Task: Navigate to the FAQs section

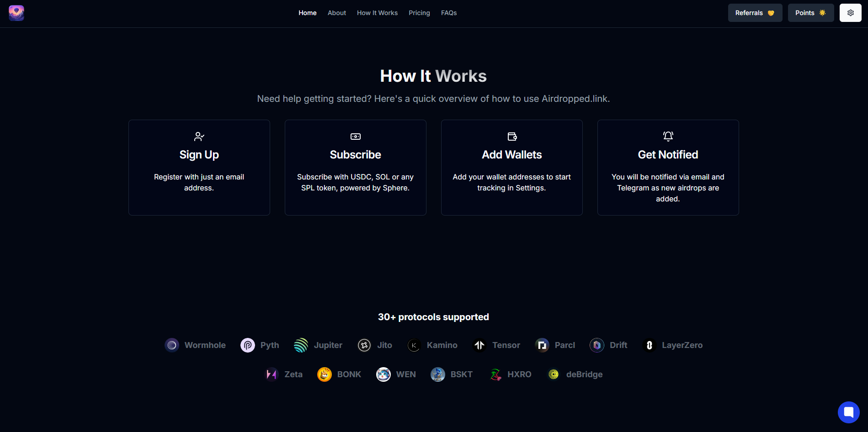Action: pos(449,13)
